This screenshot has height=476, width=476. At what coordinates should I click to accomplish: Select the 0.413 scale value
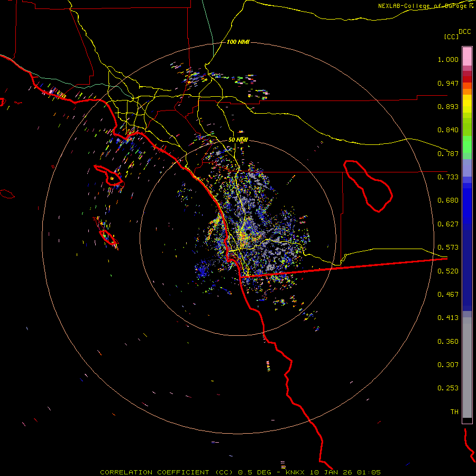tap(448, 318)
